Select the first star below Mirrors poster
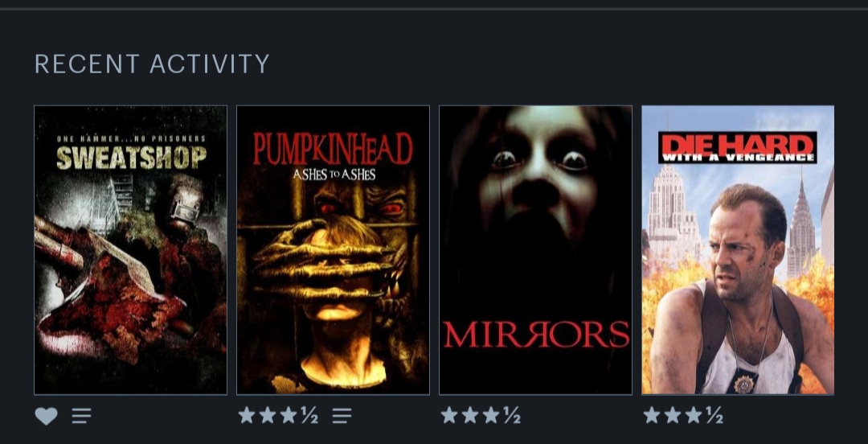 coord(449,414)
